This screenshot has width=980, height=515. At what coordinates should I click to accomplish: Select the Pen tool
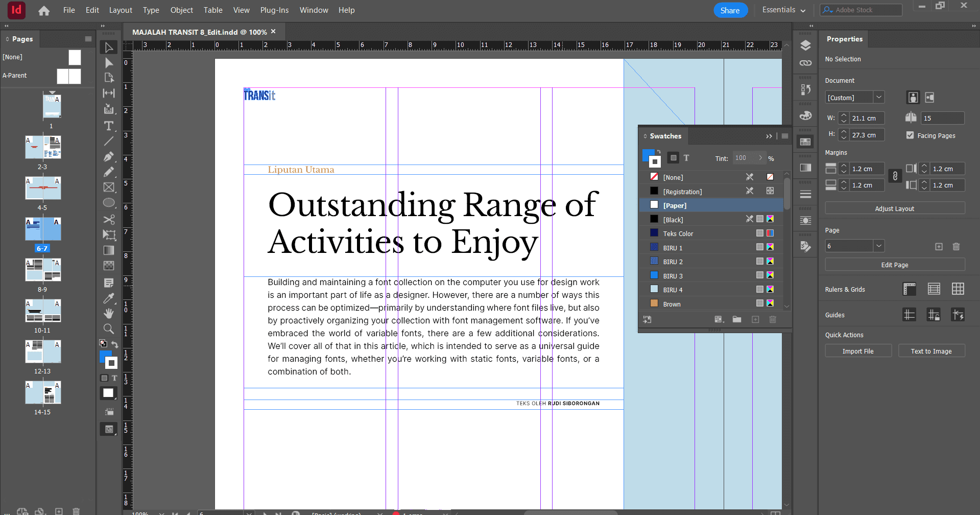109,156
